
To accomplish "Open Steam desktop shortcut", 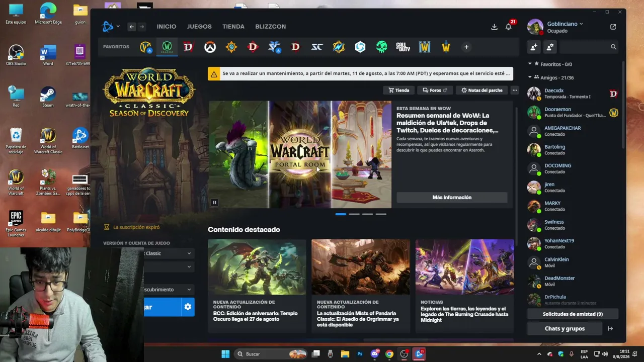I will coord(48,97).
